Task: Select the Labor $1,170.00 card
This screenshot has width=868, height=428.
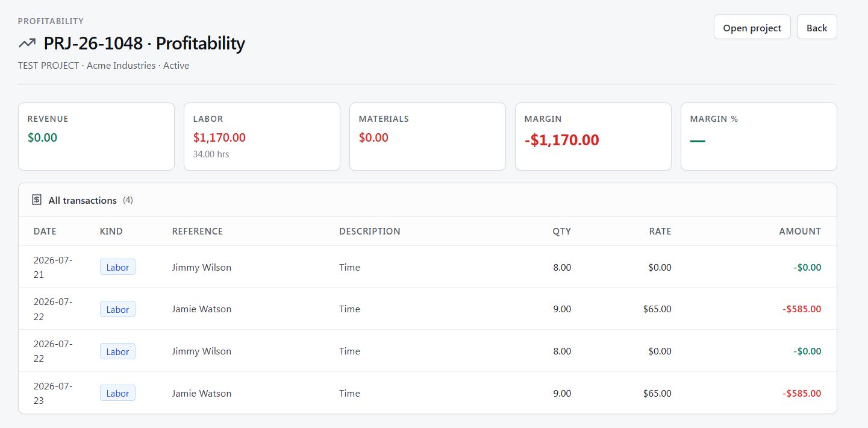Action: tap(262, 137)
